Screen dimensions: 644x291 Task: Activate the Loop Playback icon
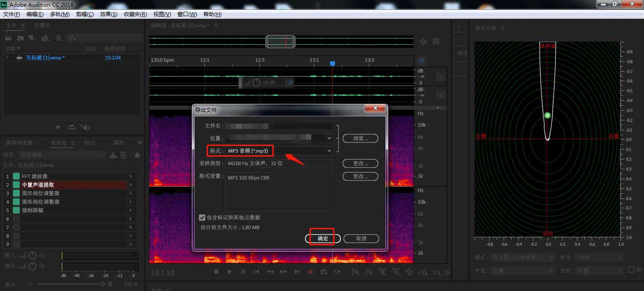pos(323,272)
